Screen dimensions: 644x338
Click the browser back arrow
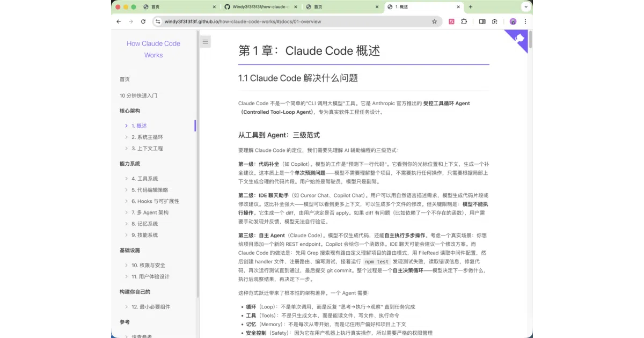(x=119, y=21)
